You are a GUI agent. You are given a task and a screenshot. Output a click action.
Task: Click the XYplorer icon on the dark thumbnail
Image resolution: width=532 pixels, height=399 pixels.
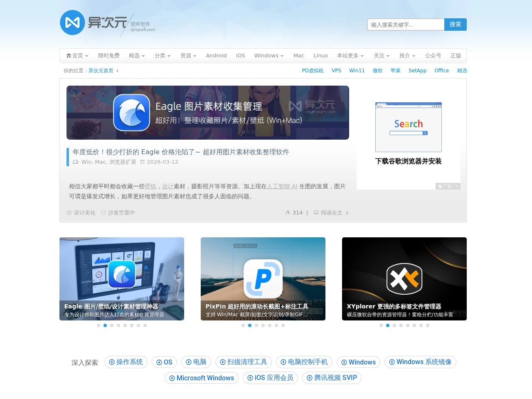(404, 279)
